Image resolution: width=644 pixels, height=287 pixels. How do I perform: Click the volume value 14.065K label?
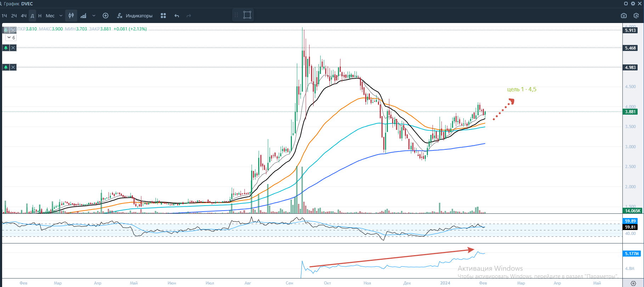[633, 211]
